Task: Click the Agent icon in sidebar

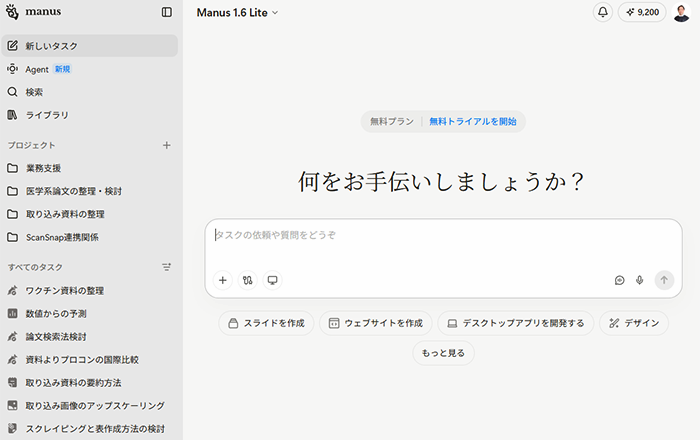Action: [x=12, y=69]
